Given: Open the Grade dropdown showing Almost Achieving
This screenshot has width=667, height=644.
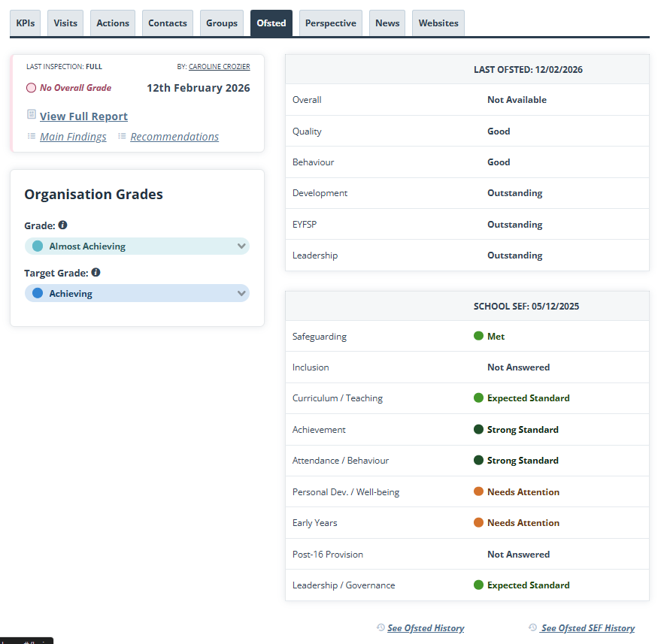Looking at the screenshot, I should click(137, 246).
